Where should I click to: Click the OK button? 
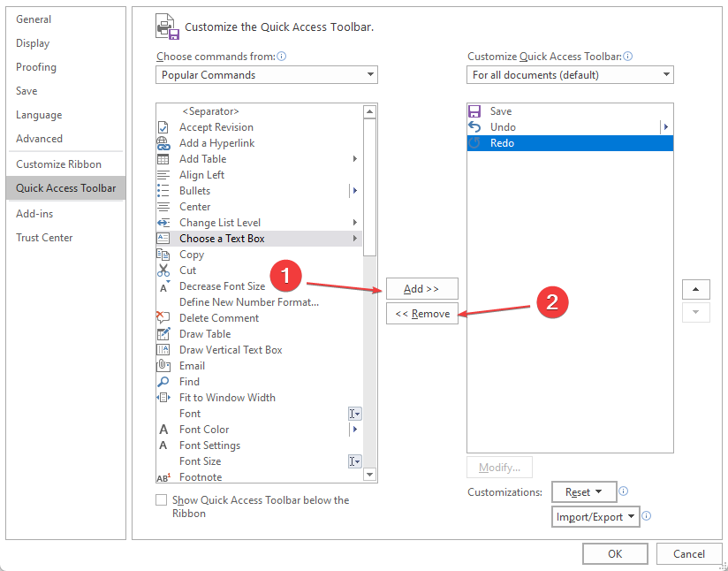[615, 554]
